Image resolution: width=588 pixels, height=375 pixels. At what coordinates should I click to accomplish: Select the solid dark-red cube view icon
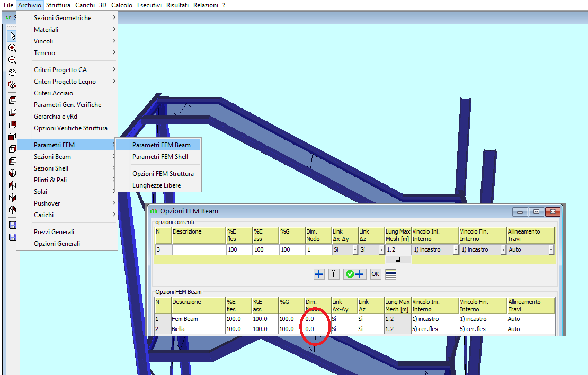click(x=12, y=137)
